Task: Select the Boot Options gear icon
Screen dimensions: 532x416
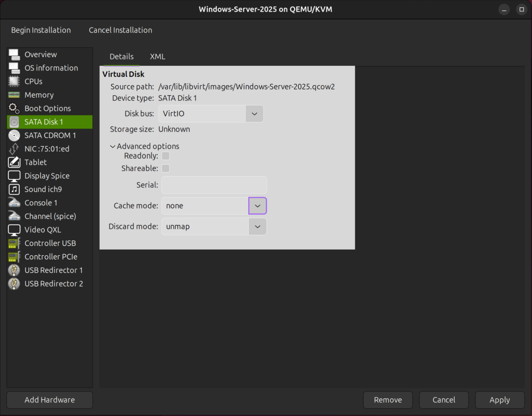Action: [14, 108]
